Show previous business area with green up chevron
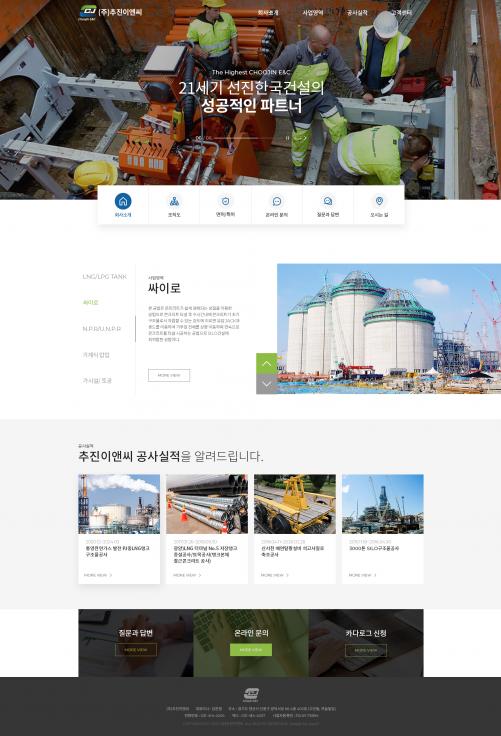Screen dimensions: 501x736 click(x=267, y=363)
